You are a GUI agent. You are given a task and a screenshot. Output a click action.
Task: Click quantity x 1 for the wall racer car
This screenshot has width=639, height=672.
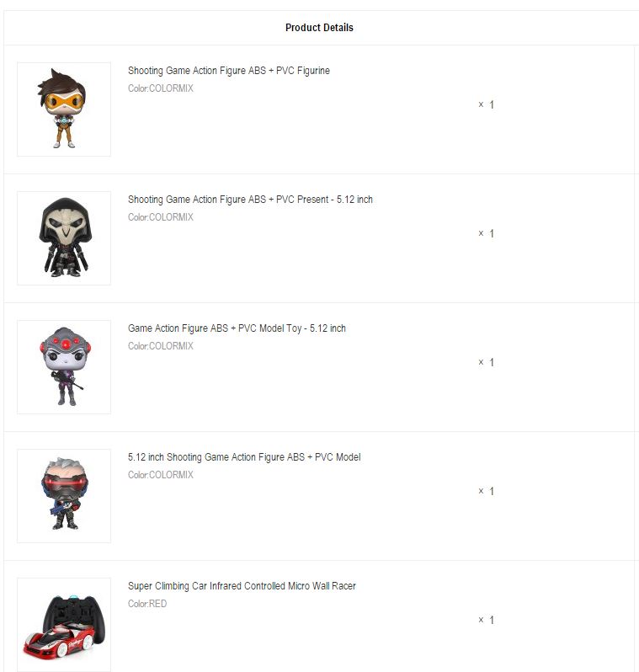click(487, 620)
